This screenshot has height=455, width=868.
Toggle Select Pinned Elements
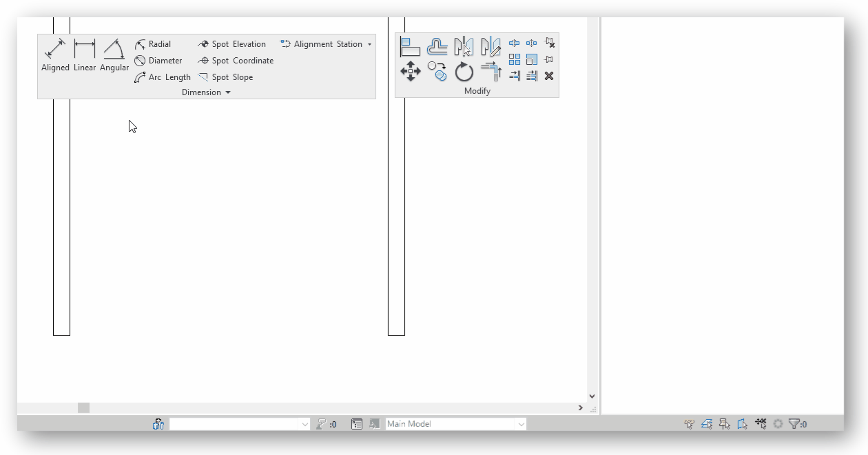(725, 424)
